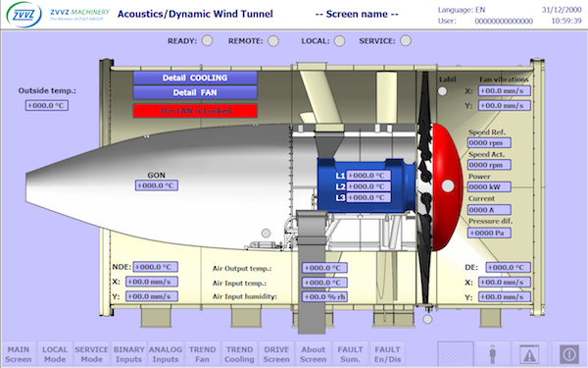
Task: Open FAULT Sum. screen
Action: click(350, 354)
